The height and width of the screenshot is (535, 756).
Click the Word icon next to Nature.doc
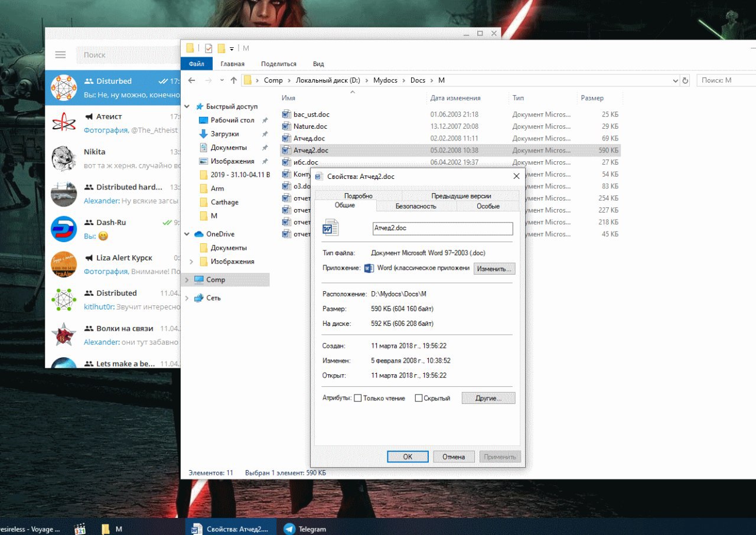pyautogui.click(x=286, y=126)
